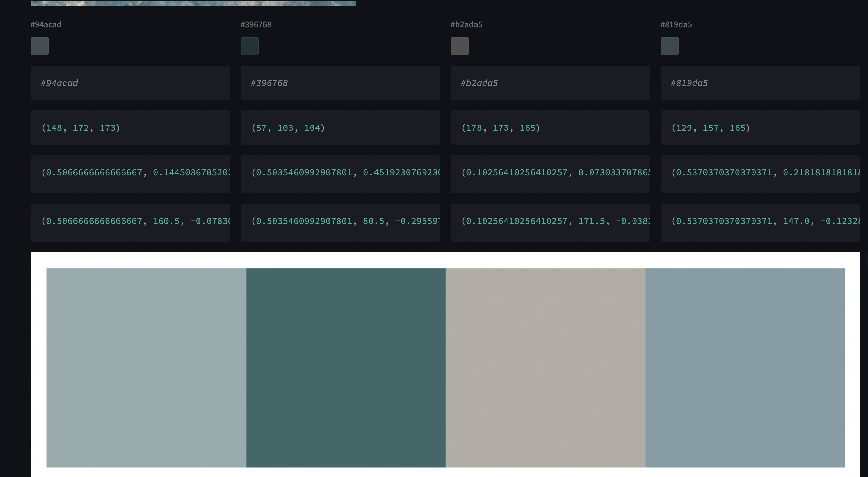Click the warm gray palette bar
The image size is (868, 477).
[546, 368]
